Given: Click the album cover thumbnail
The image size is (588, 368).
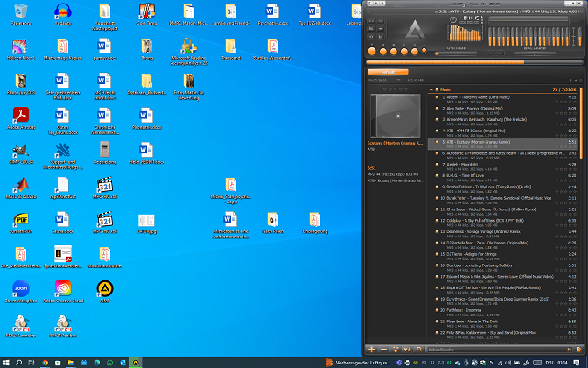Looking at the screenshot, I should click(x=395, y=116).
